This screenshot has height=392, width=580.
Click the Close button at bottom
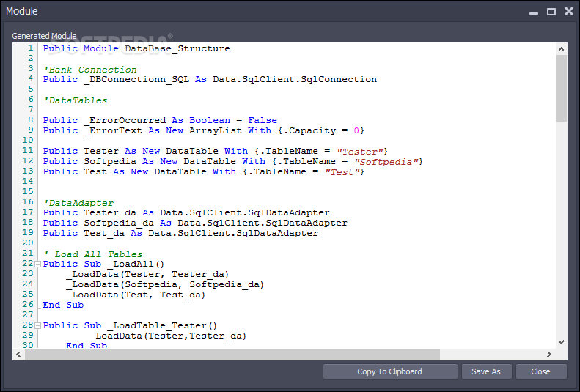(540, 371)
